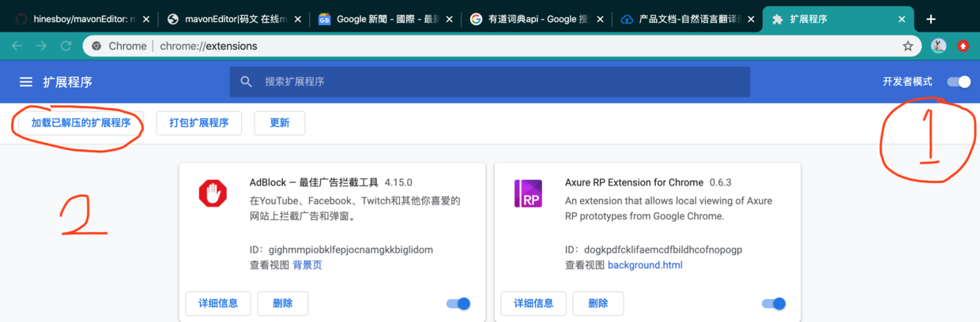Click the AdBlock — 最佳广告拦截工具 title
This screenshot has width=980, height=322.
coord(314,182)
